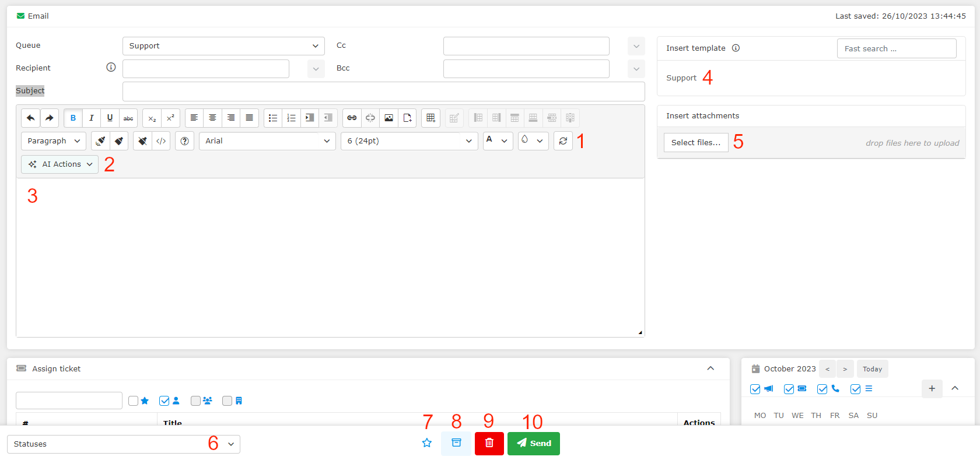The height and width of the screenshot is (460, 980).
Task: Click the red trash delete button
Action: point(489,443)
